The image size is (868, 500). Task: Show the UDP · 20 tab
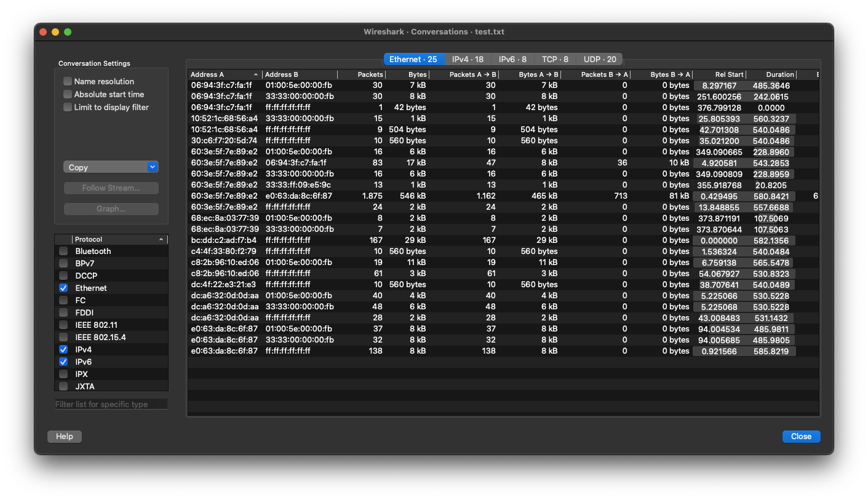click(600, 59)
